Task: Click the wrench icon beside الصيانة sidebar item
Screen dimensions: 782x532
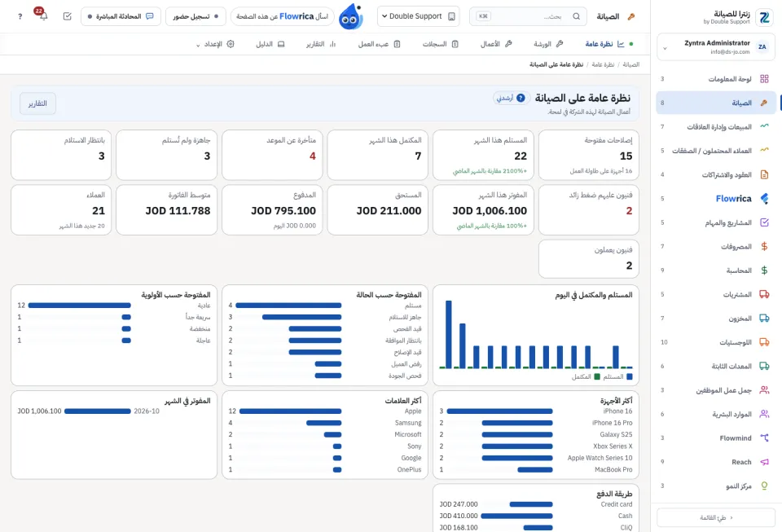Action: (764, 103)
